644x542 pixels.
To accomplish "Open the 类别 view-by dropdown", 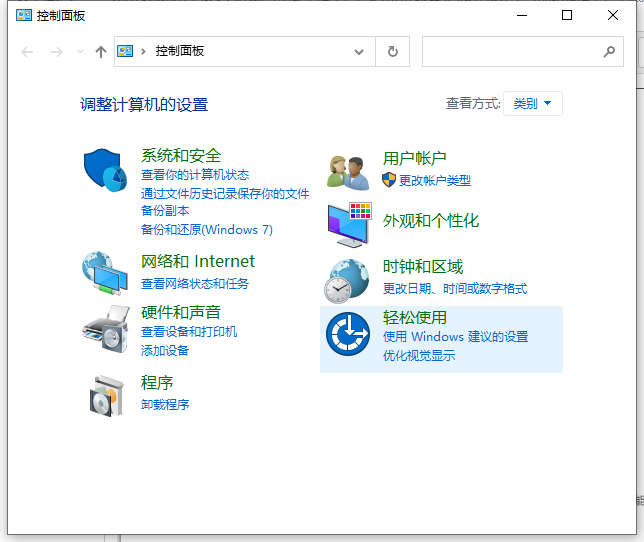I will click(533, 103).
